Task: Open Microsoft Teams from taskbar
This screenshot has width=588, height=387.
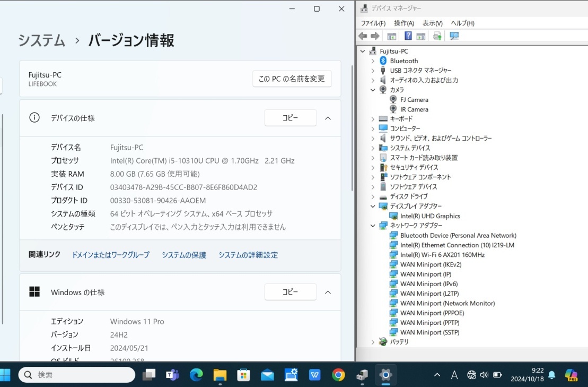Action: point(172,375)
